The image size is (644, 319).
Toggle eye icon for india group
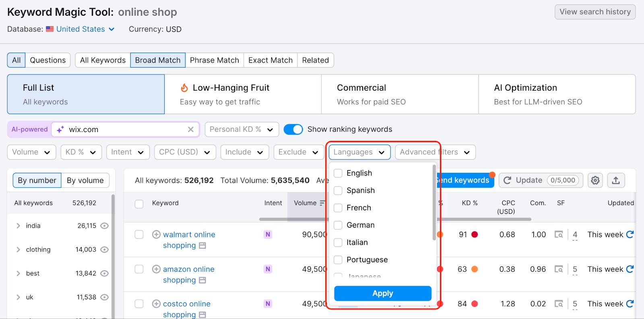tap(104, 226)
